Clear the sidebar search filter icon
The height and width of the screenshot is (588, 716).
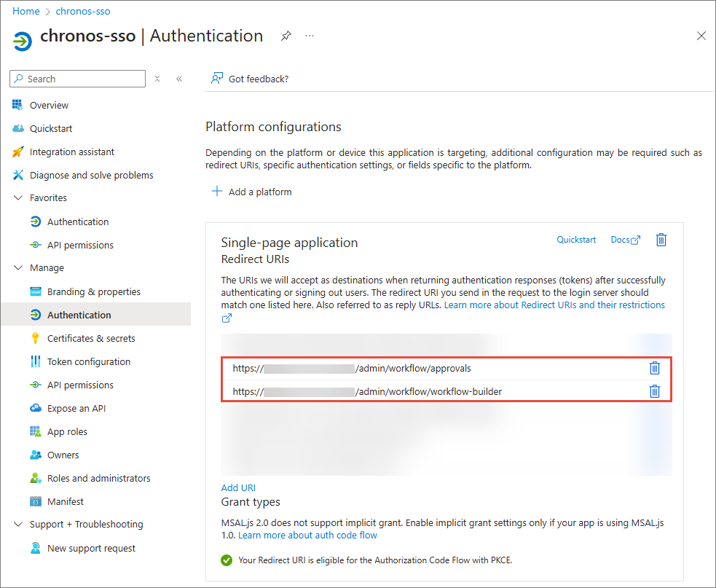click(x=157, y=79)
